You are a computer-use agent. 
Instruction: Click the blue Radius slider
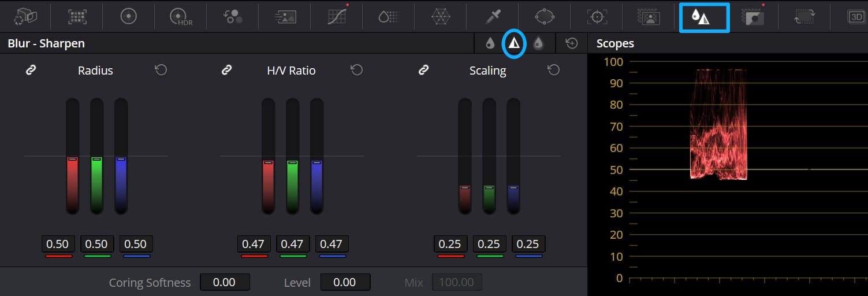point(121,156)
